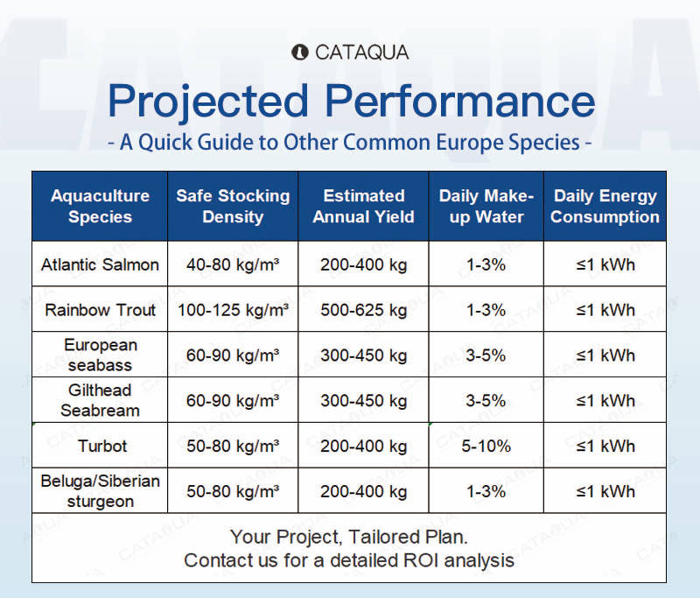Click the Europe Species subtitle text
The height and width of the screenshot is (598, 700).
pyautogui.click(x=350, y=143)
